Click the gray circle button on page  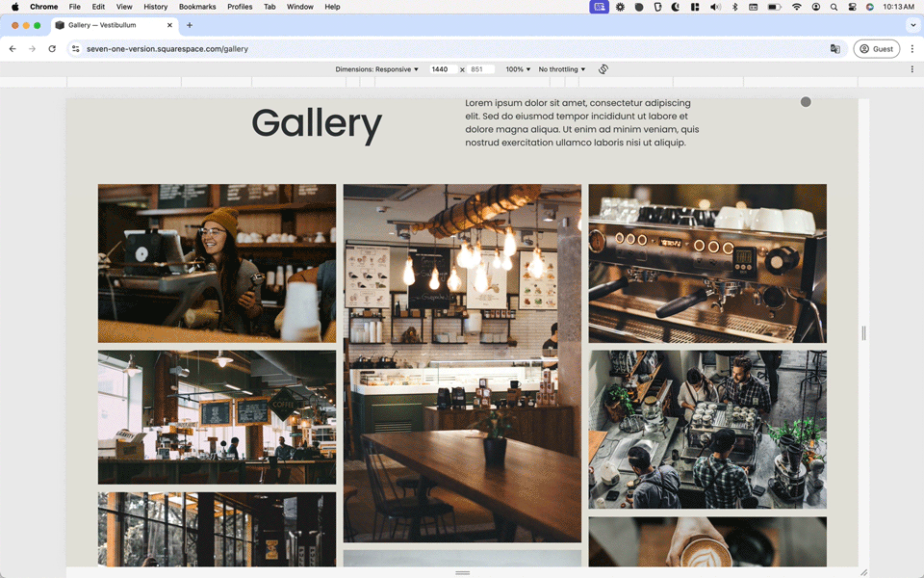[806, 102]
